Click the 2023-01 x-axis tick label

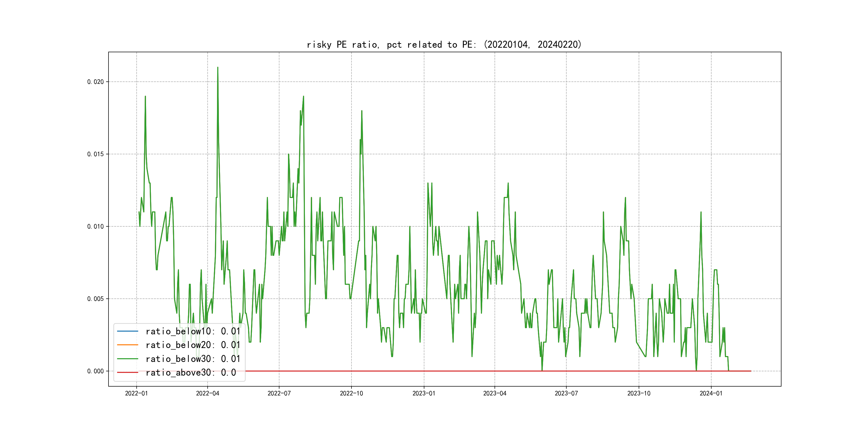click(x=424, y=394)
